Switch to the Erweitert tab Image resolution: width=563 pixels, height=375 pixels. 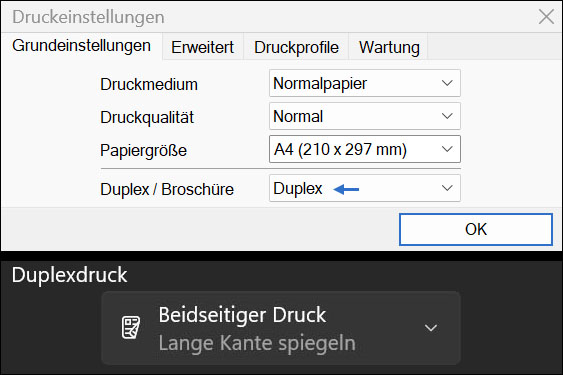click(203, 47)
